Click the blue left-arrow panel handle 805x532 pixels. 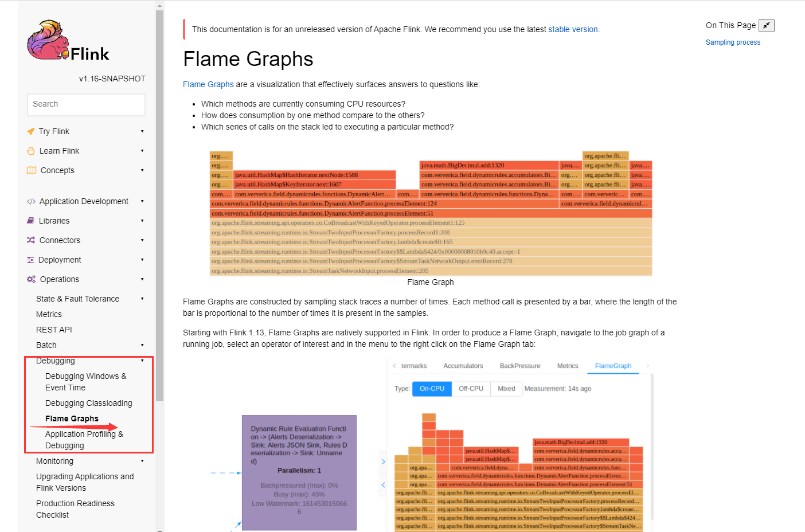click(x=384, y=484)
